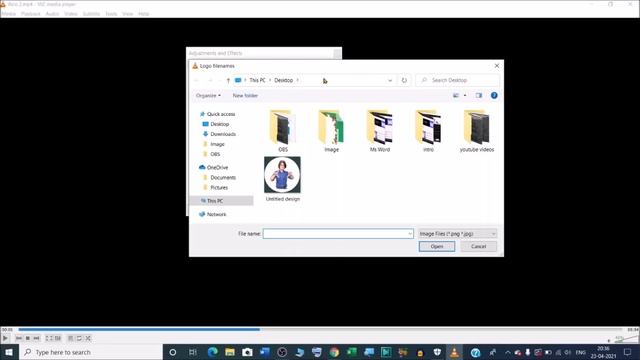Screen dimensions: 640x360
Task: Open VLC Playback menu
Action: [x=31, y=14]
